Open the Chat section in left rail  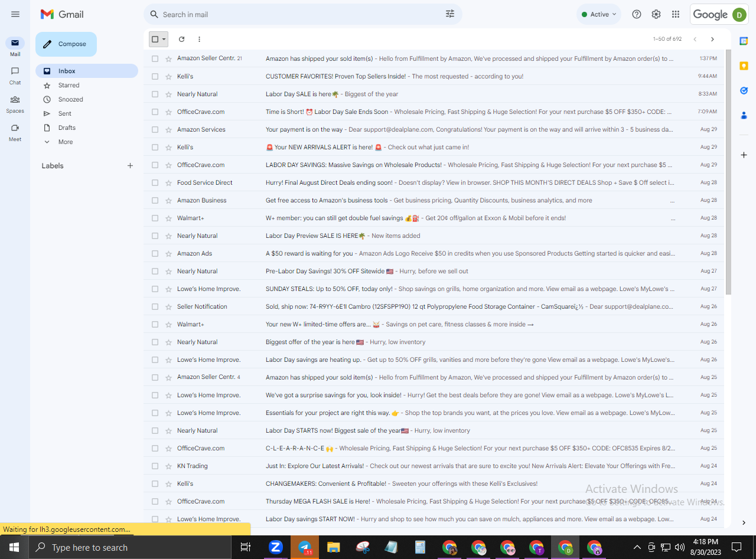coord(15,75)
